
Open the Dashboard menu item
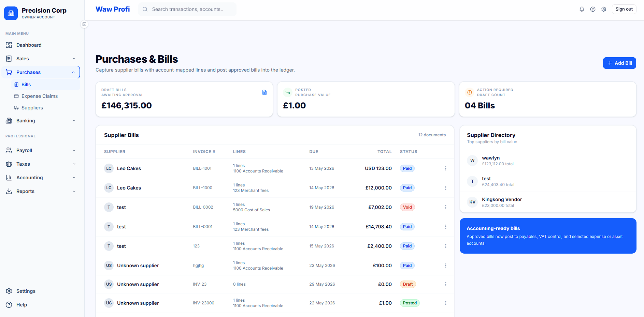[x=41, y=45]
